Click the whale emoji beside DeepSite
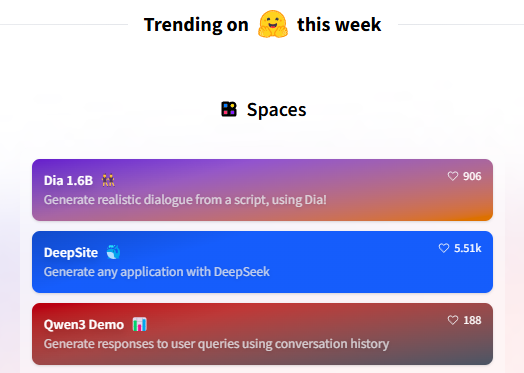524x373 pixels. click(113, 252)
